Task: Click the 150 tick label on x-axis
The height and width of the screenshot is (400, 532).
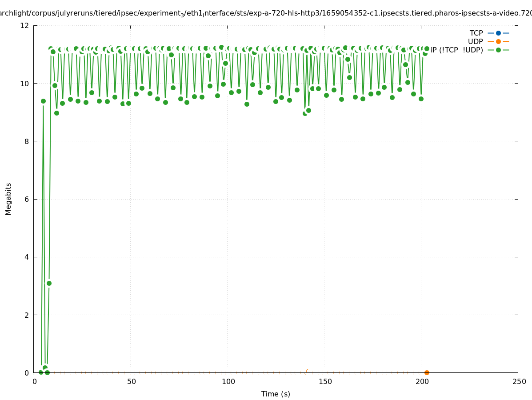Action: pos(325,382)
